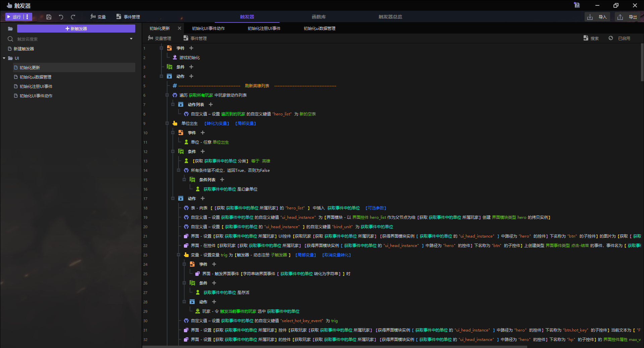This screenshot has height=348, width=644.
Task: Add item with plus beside 动作列表
Action: click(x=211, y=104)
